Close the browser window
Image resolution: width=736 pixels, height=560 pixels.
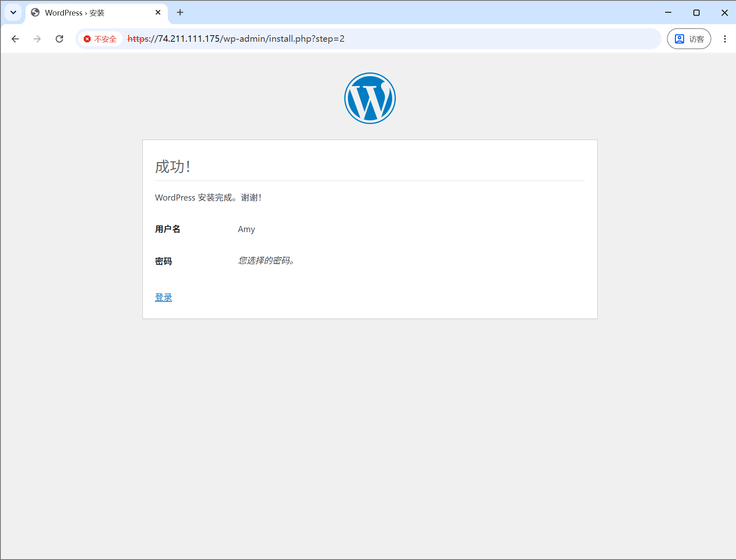pyautogui.click(x=725, y=13)
